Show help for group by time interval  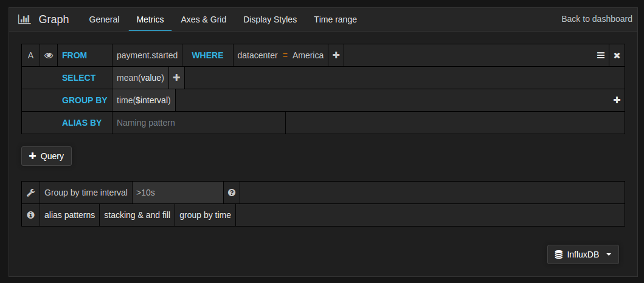pyautogui.click(x=232, y=193)
